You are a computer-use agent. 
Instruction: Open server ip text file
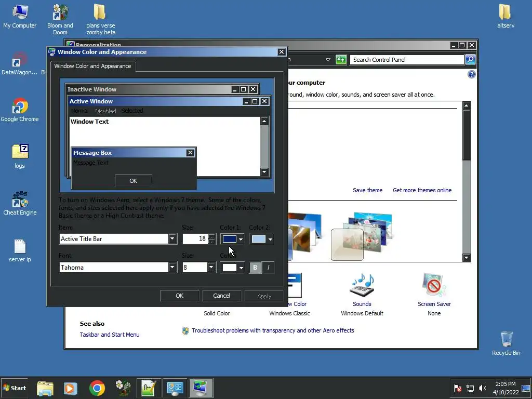(20, 250)
